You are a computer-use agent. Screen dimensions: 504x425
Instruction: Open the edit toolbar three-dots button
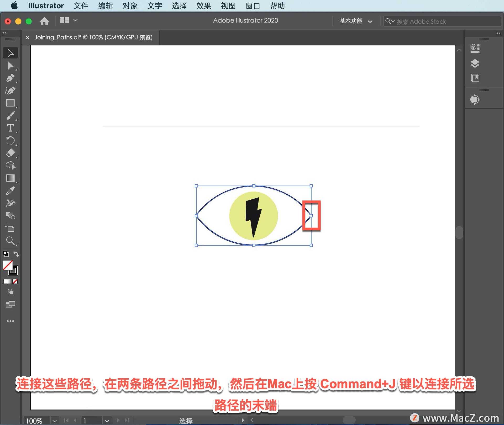tap(10, 321)
